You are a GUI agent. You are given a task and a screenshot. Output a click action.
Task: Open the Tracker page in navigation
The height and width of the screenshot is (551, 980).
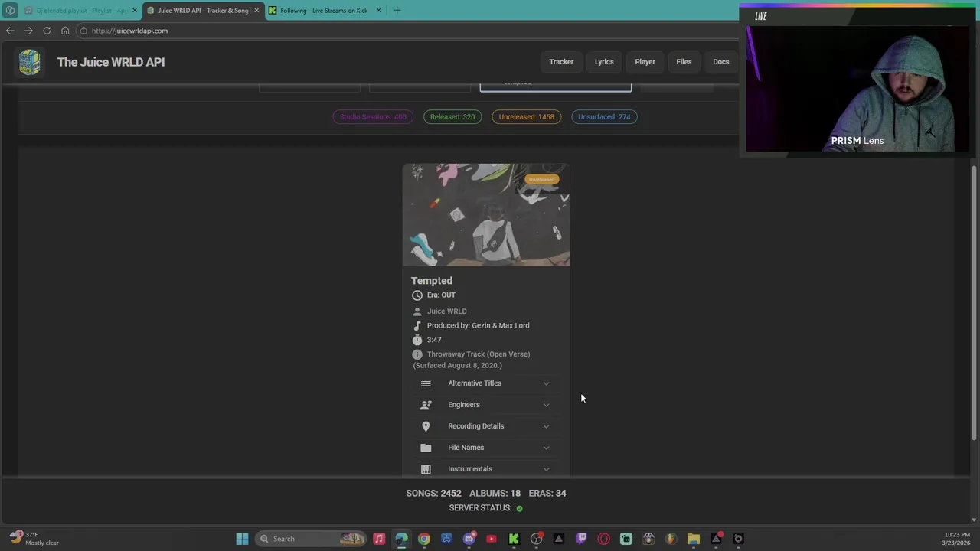click(x=561, y=62)
